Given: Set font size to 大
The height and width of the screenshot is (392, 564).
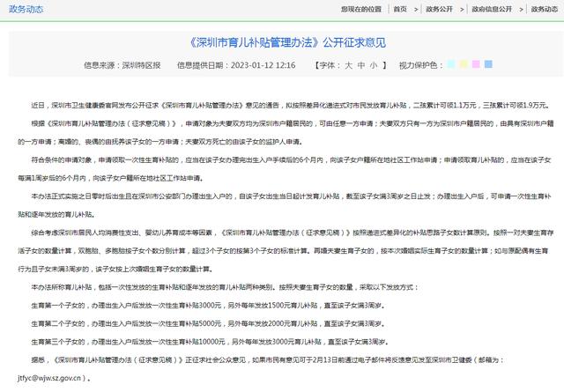Looking at the screenshot, I should [348, 65].
